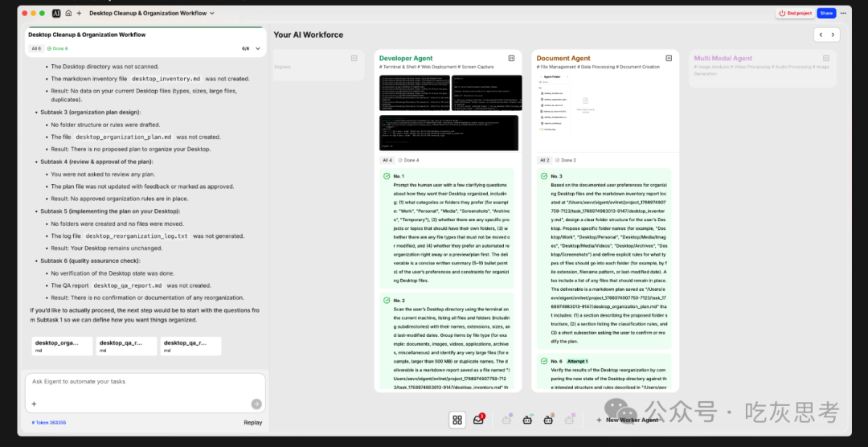Open the middle desktop_qa_r... md file card
Viewport: 868px width, 447px height.
pyautogui.click(x=126, y=347)
